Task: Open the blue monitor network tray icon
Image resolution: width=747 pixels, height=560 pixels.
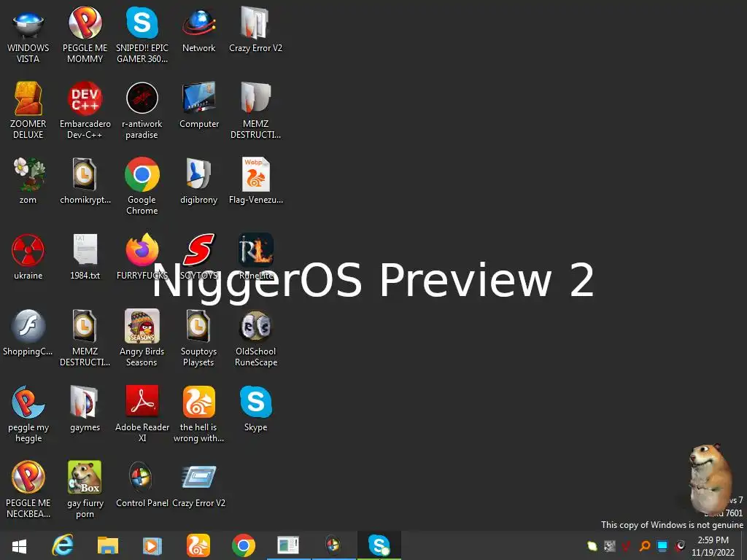Action: point(662,545)
